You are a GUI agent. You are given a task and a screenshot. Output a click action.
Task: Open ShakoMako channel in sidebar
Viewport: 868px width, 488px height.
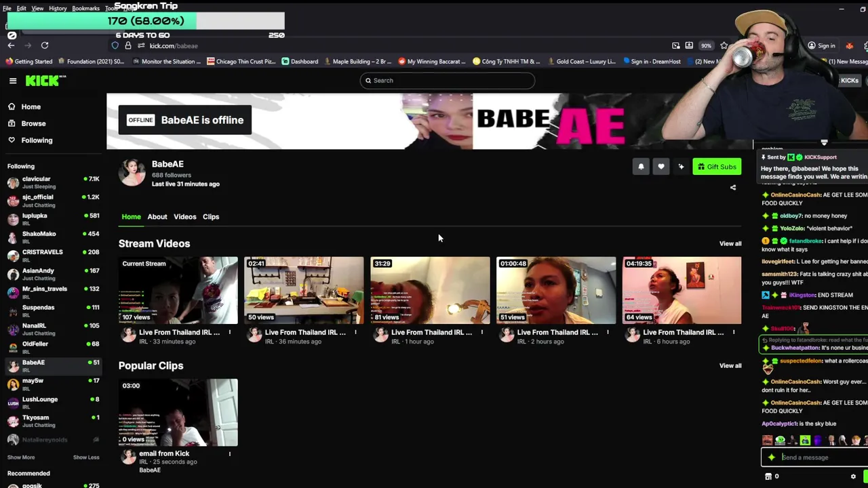click(53, 237)
